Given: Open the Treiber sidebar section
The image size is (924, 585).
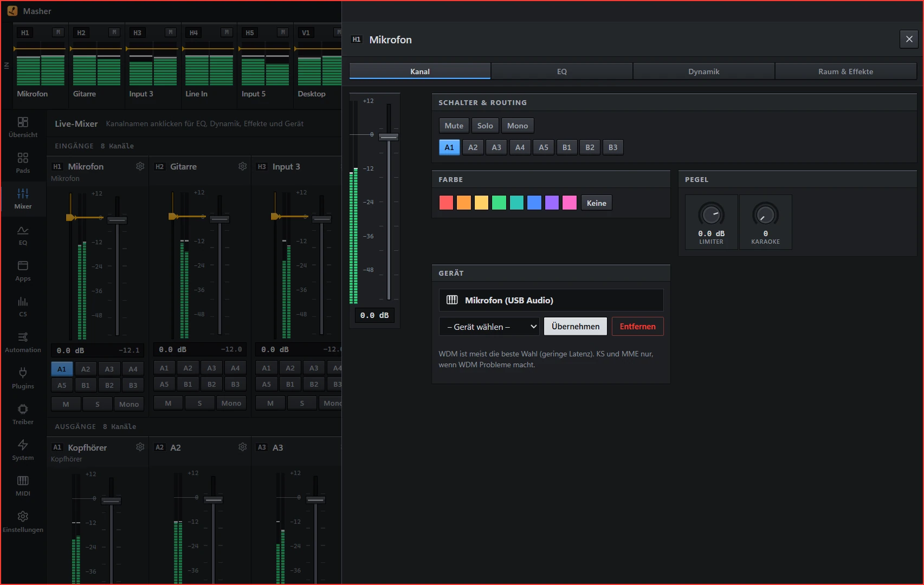Looking at the screenshot, I should click(x=23, y=414).
